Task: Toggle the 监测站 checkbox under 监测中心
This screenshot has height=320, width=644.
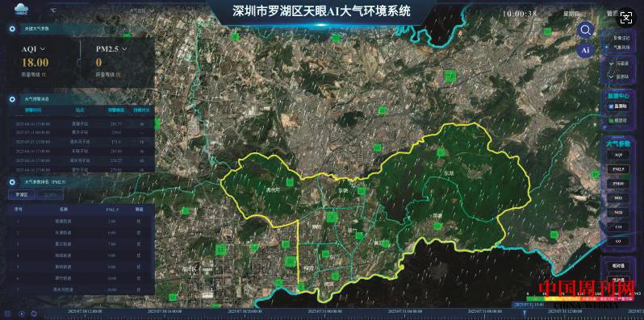Action: coord(611,106)
